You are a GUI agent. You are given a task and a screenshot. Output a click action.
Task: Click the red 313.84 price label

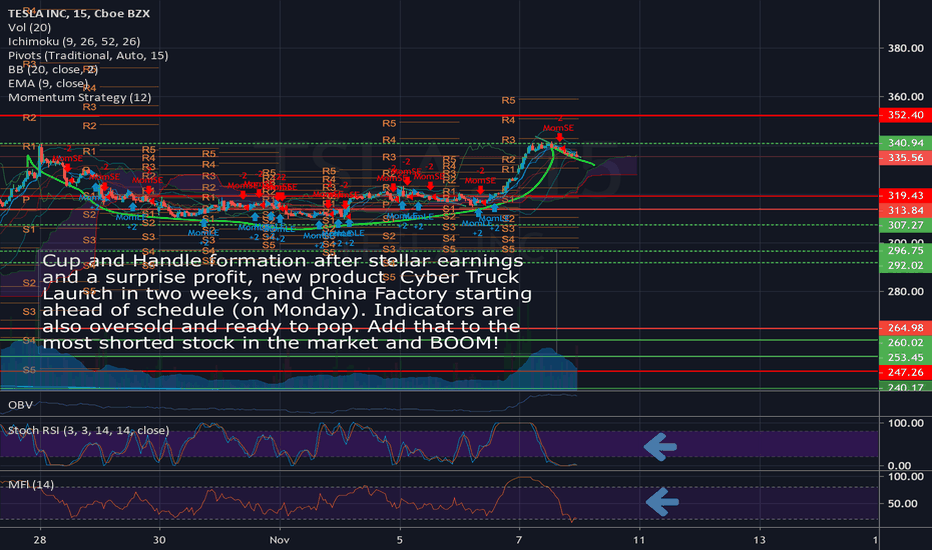905,210
